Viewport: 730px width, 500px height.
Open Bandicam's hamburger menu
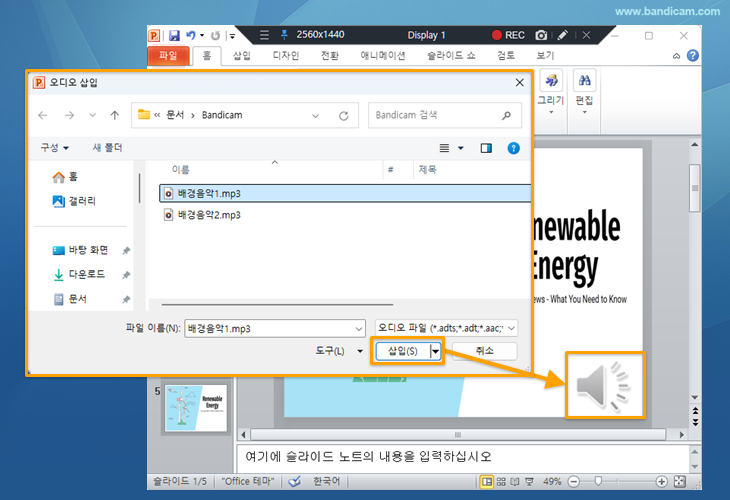[x=264, y=35]
